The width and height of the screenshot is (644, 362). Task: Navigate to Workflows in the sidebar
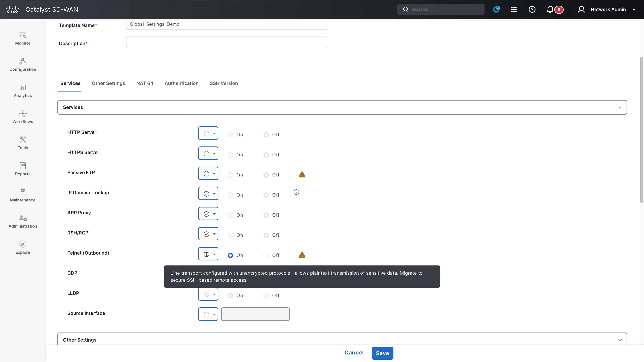[22, 116]
